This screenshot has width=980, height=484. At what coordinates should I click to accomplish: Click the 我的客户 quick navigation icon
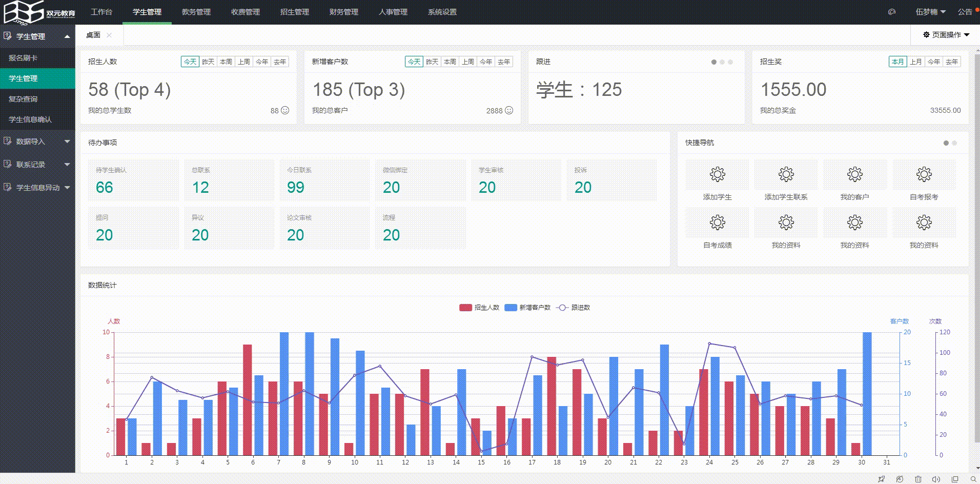coord(854,175)
